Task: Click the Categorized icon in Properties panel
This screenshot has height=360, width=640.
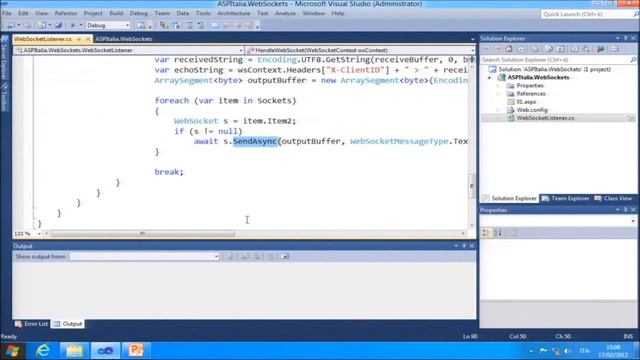Action: (x=486, y=233)
